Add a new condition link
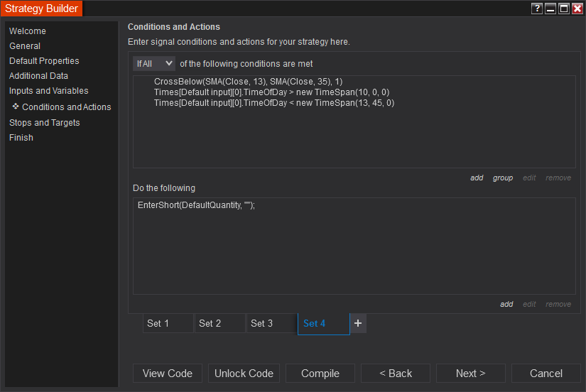The width and height of the screenshot is (586, 392). 477,178
